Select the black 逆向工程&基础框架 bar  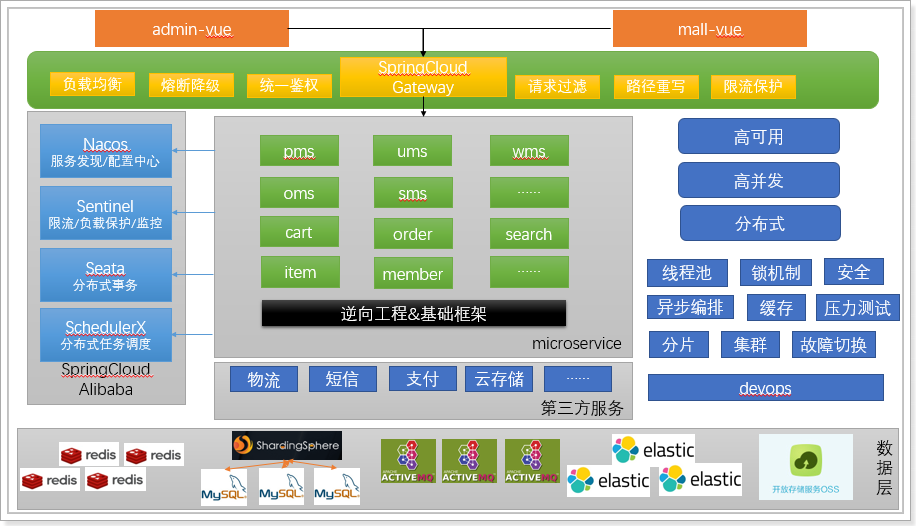(x=413, y=313)
